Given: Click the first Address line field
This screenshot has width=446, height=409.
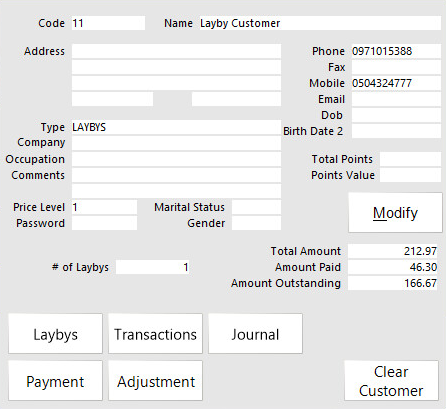Looking at the screenshot, I should tap(176, 51).
